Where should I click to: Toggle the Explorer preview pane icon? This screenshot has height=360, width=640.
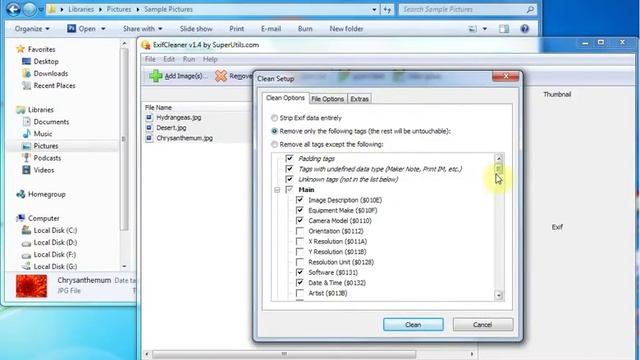(x=504, y=29)
